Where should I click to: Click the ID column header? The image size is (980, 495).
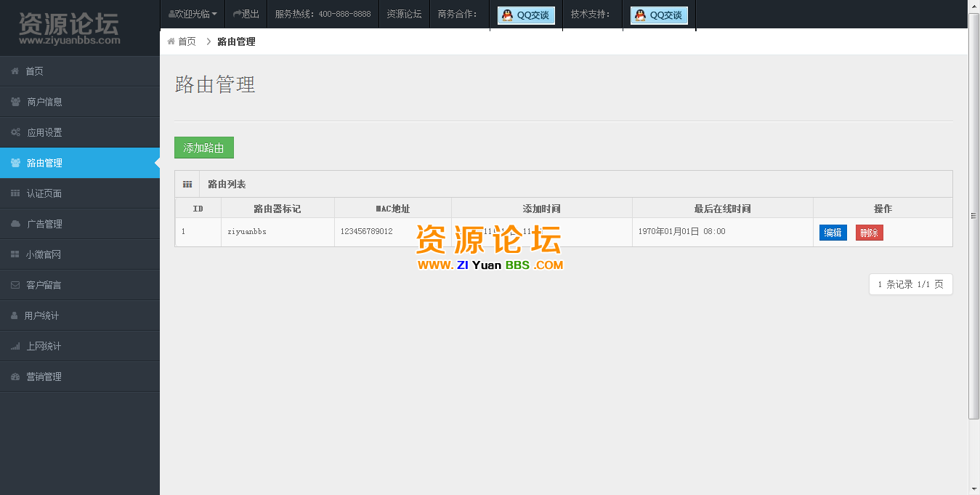click(x=198, y=209)
